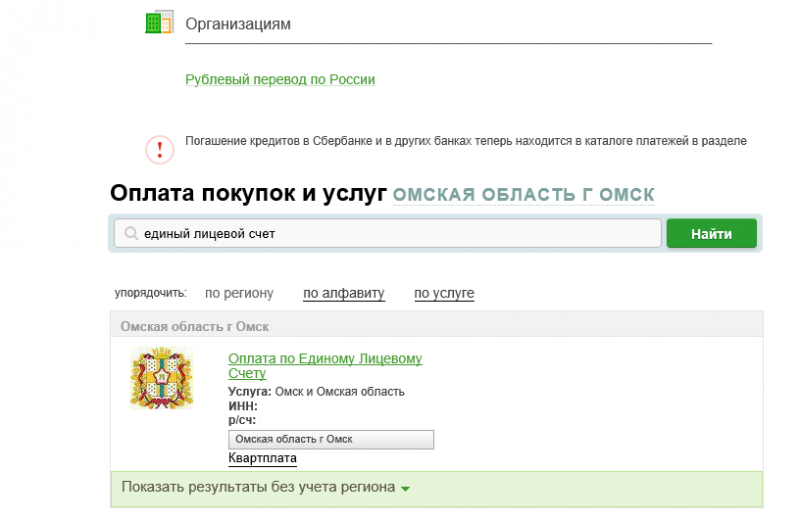Viewport: 800px width, 520px height.
Task: Click the search field with единый лицевой счет
Action: pyautogui.click(x=388, y=234)
